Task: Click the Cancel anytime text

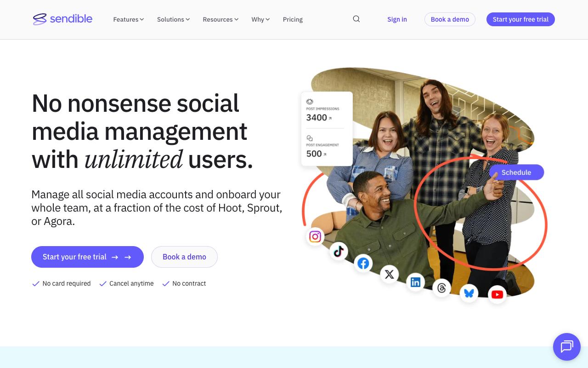Action: pyautogui.click(x=131, y=283)
